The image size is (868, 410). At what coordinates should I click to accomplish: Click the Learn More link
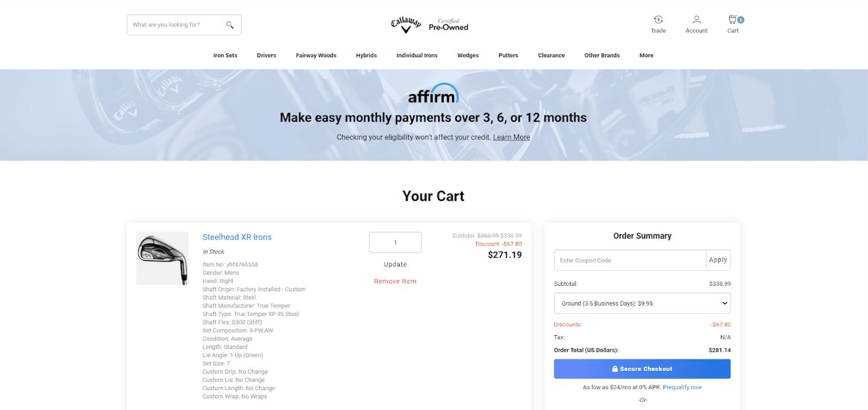pos(511,137)
